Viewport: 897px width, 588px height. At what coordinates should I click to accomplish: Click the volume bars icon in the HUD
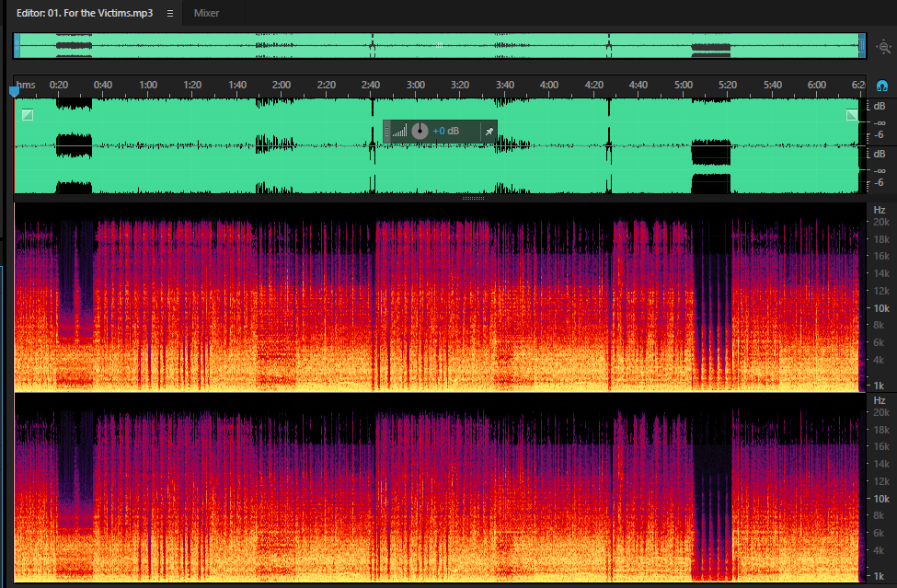(x=400, y=131)
